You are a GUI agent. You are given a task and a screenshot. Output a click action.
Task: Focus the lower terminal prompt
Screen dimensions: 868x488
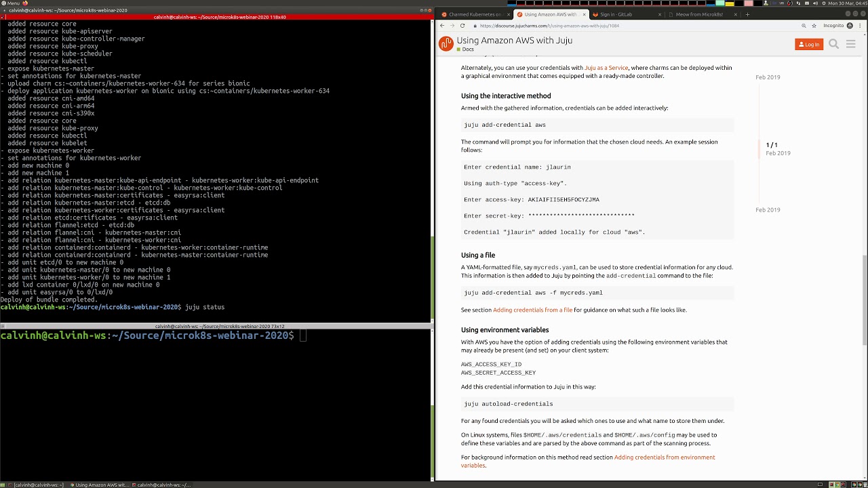[302, 335]
